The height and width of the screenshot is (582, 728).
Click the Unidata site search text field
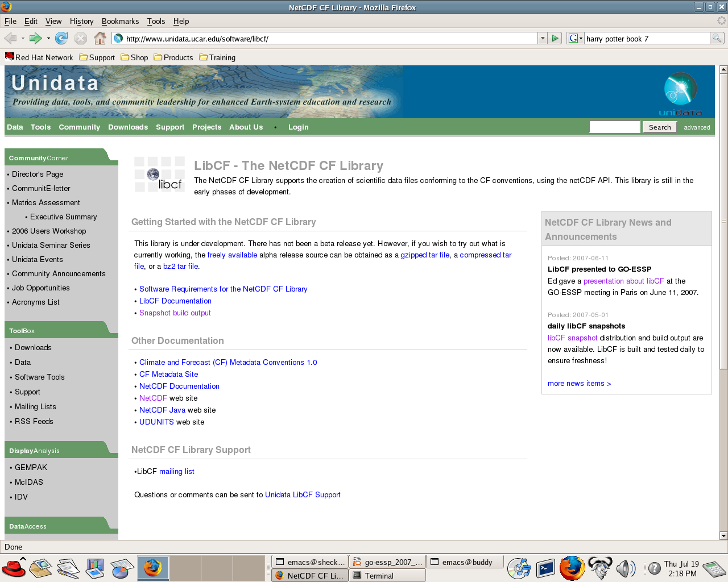pyautogui.click(x=615, y=127)
